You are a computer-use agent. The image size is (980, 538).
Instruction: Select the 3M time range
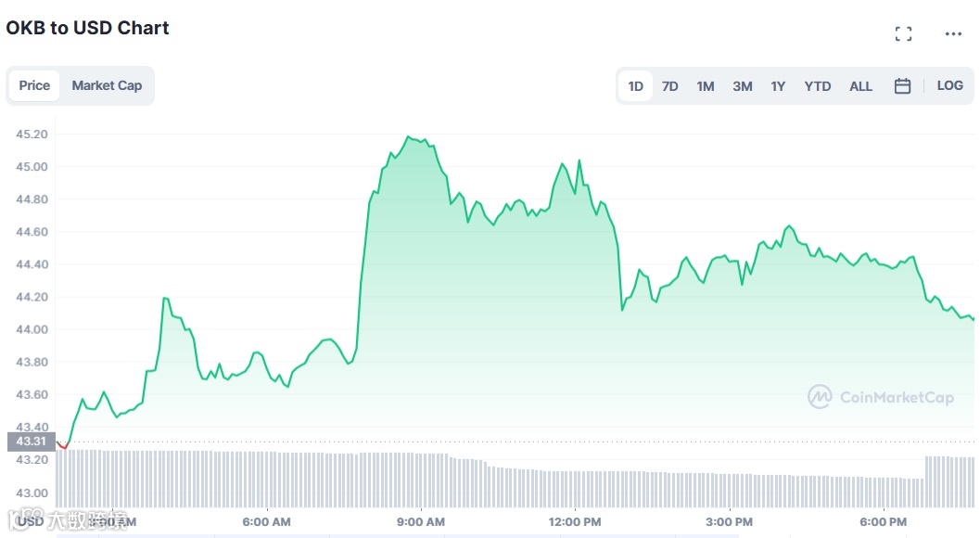pyautogui.click(x=743, y=86)
